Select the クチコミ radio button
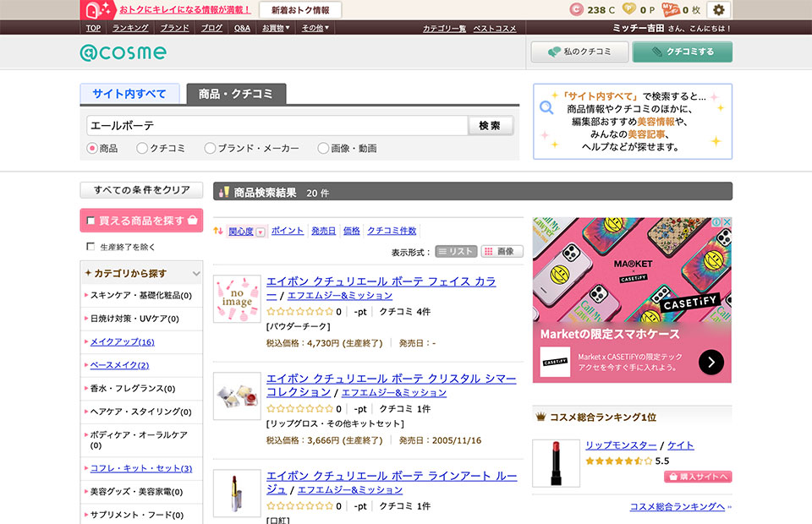 [142, 149]
